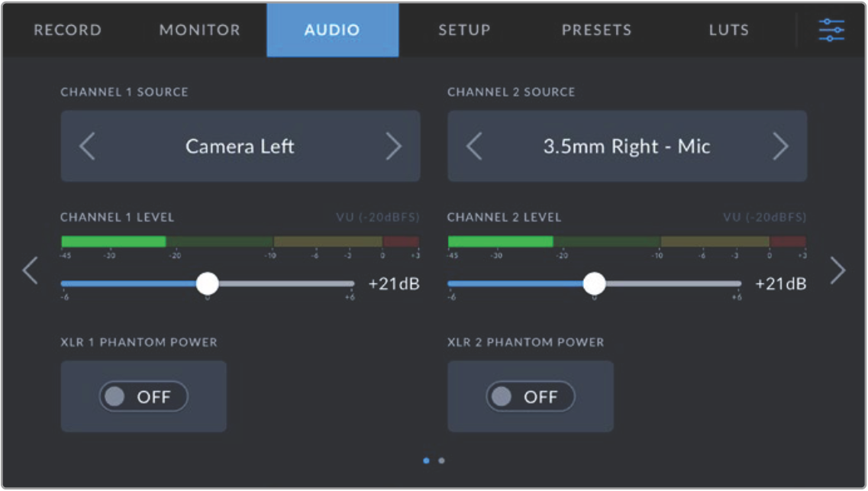Screen dimensions: 868x491
Task: Open the LUTs tab
Action: [728, 31]
